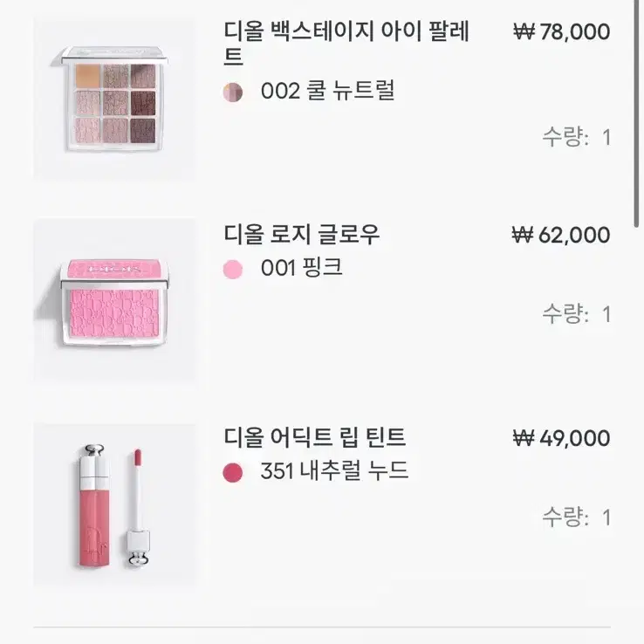Screen dimensions: 644x644
Task: Click the 디올 어딕트 립 틴트 product name
Action: pyautogui.click(x=315, y=438)
